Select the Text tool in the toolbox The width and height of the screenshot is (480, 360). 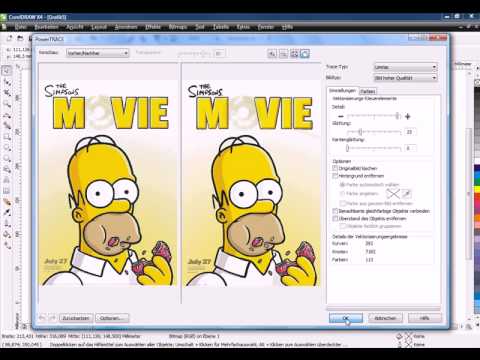(x=7, y=180)
